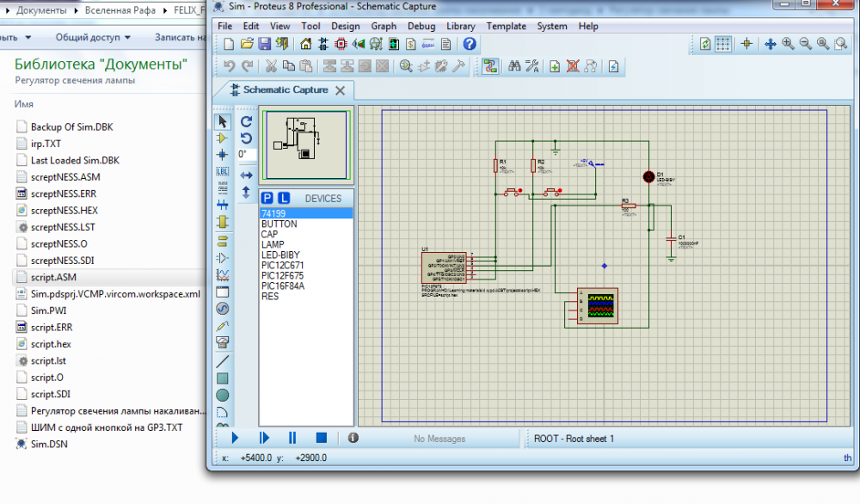The width and height of the screenshot is (860, 504).
Task: Click the Zoom In magnifier icon
Action: coord(788,44)
